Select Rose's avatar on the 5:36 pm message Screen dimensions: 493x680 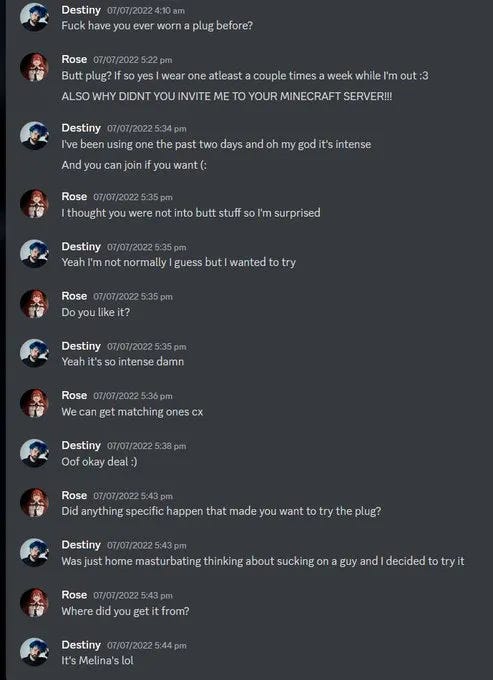34,403
